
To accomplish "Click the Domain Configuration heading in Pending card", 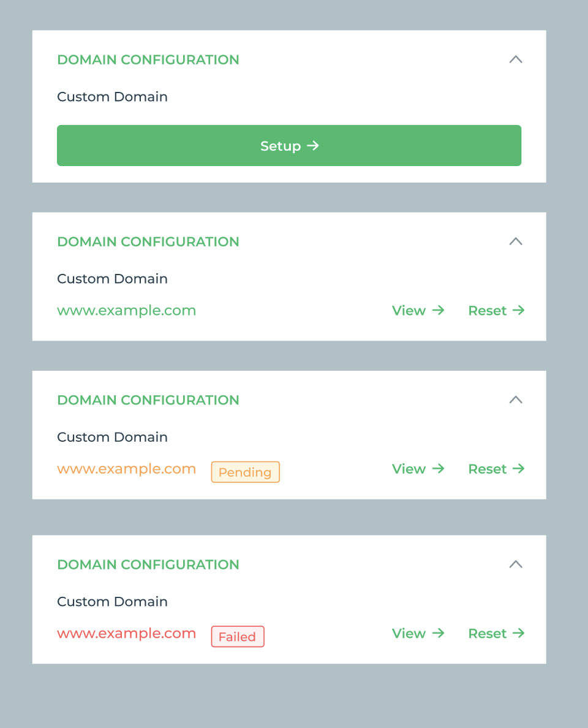I will [148, 400].
